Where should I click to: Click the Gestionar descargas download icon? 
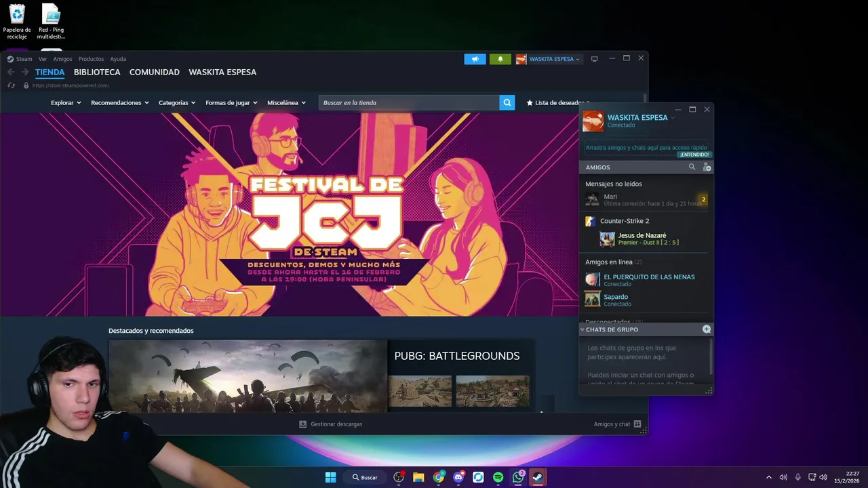pyautogui.click(x=303, y=424)
